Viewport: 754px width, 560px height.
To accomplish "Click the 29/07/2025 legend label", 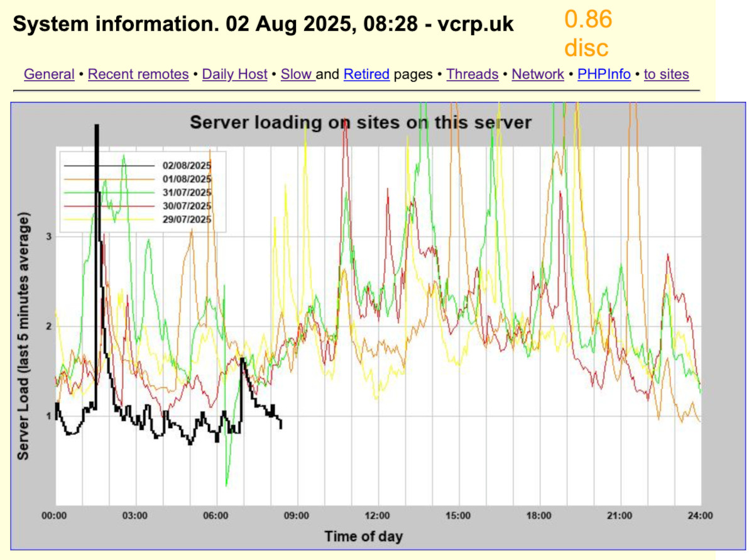I will point(187,219).
